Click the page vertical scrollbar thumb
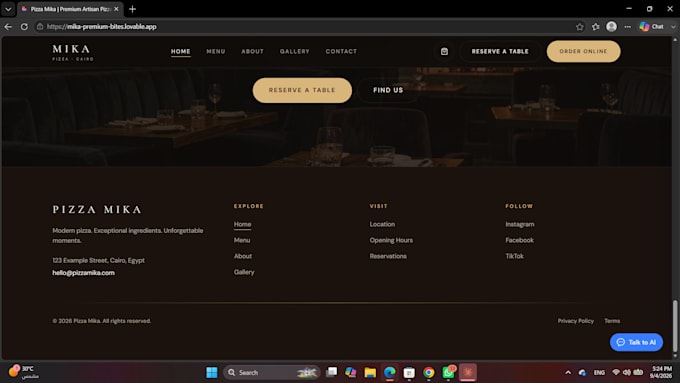 tap(675, 325)
